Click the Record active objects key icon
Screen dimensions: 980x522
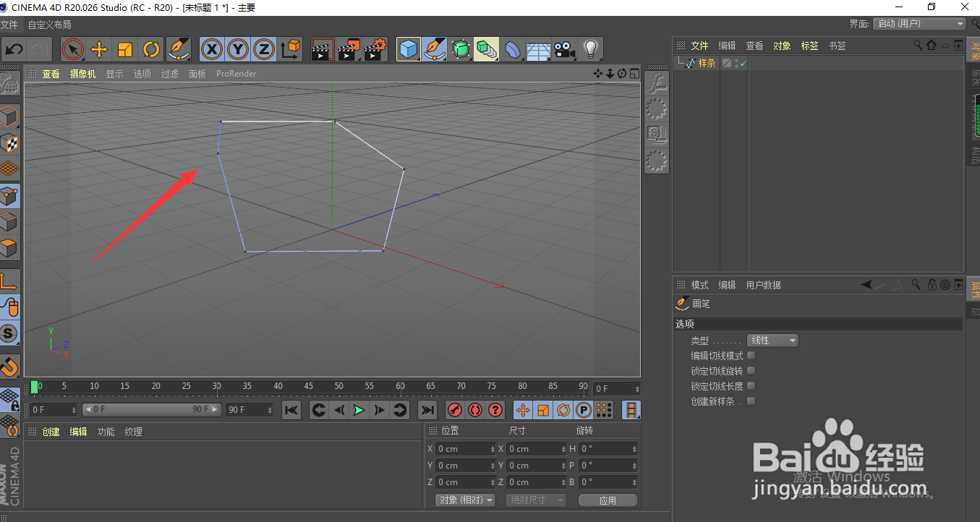click(x=455, y=411)
